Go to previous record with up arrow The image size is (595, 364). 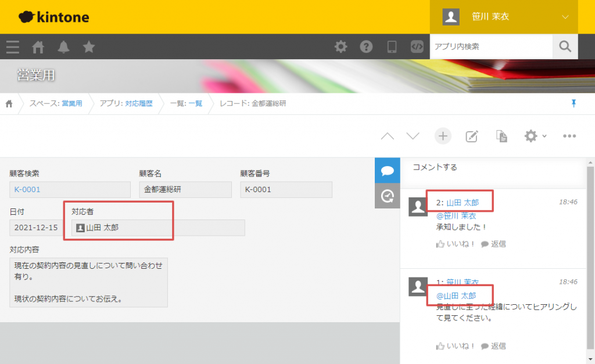[x=388, y=136]
